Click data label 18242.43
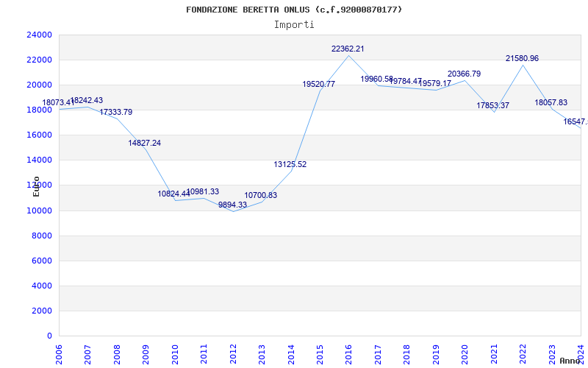 [87, 100]
